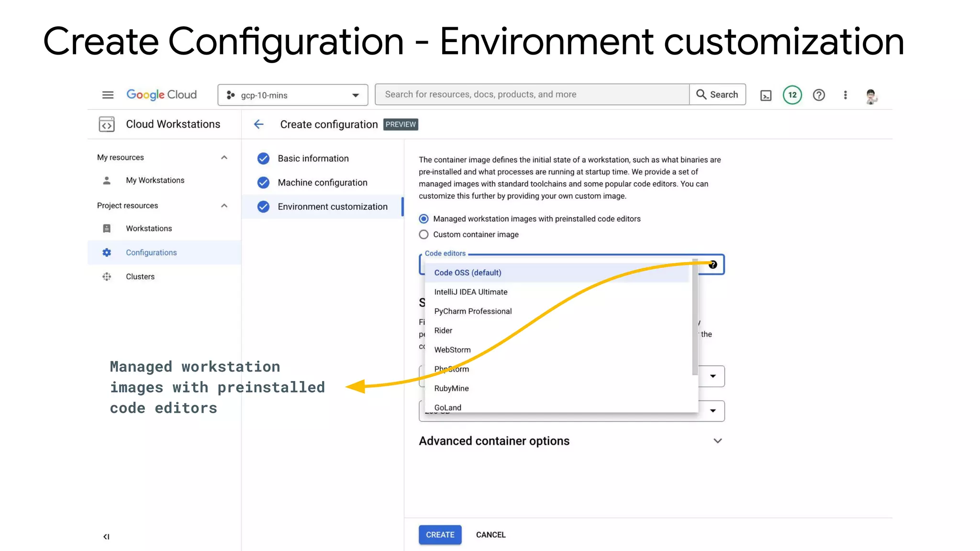980x551 pixels.
Task: Collapse the left sidebar panel
Action: (x=106, y=537)
